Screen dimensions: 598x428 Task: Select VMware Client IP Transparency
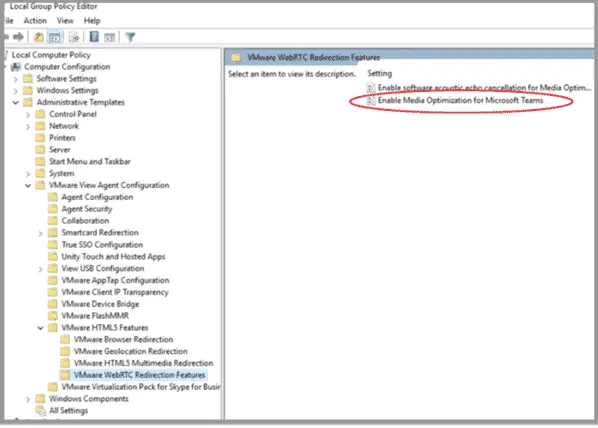(x=115, y=292)
